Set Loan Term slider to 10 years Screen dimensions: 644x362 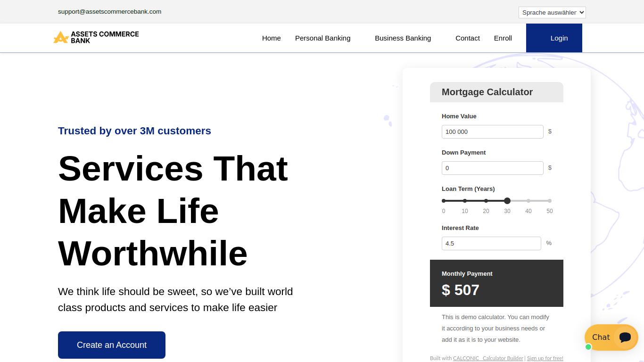coord(465,201)
